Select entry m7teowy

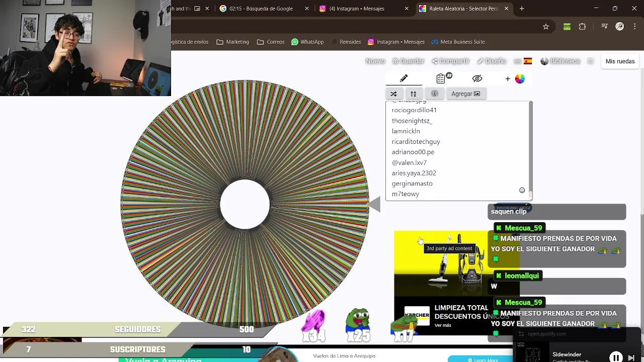[x=405, y=194]
